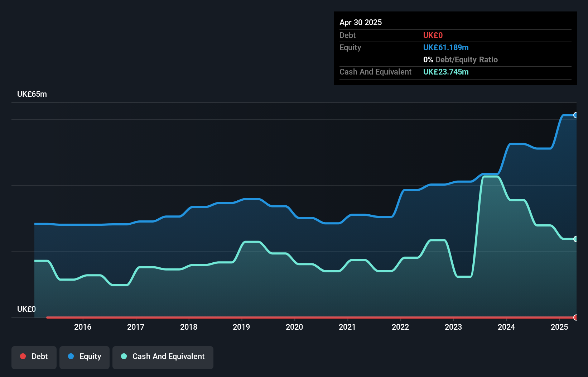
Task: Click the UK£65m axis label
Action: [32, 94]
